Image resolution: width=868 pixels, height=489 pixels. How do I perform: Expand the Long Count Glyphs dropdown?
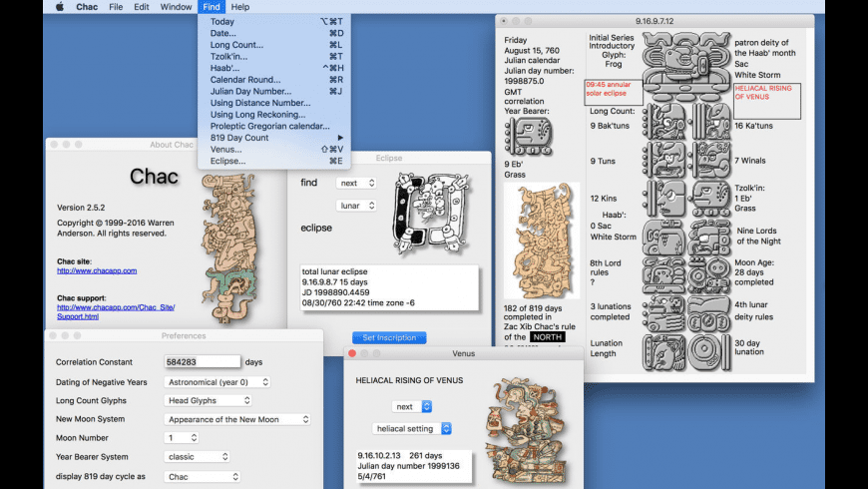(x=207, y=400)
